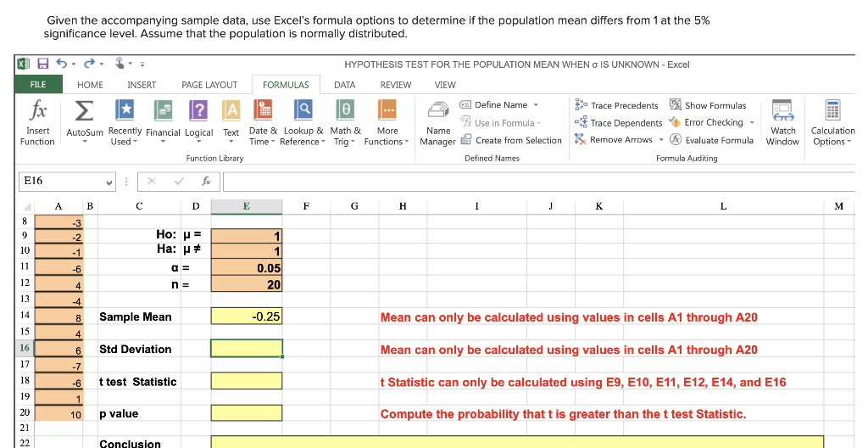
Task: Select column E header
Action: [x=247, y=206]
